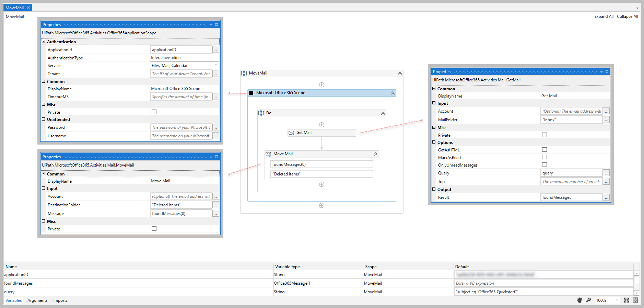
Task: Enable the MarkAsRead option
Action: pos(545,157)
